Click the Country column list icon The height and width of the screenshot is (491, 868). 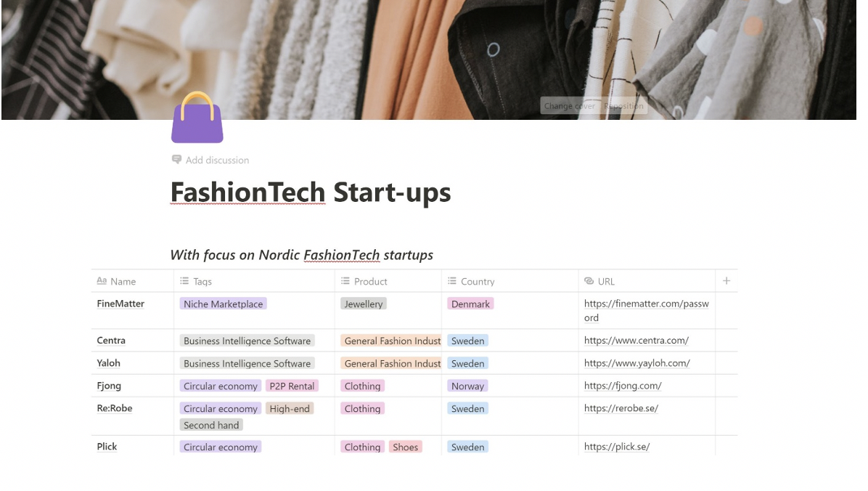click(x=452, y=281)
